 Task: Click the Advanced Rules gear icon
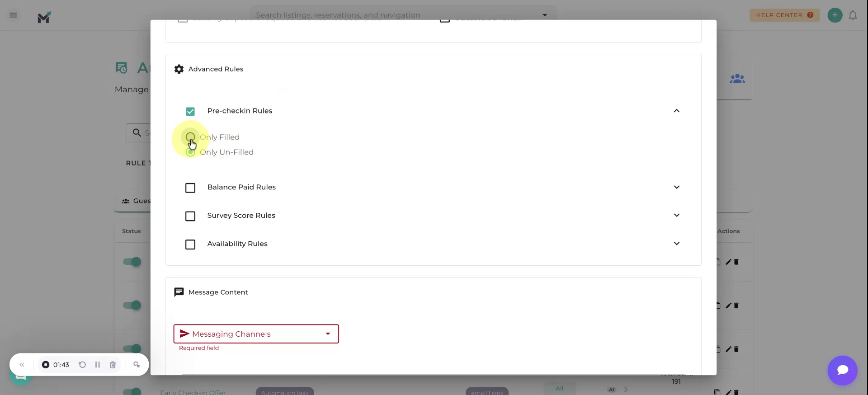pos(179,69)
